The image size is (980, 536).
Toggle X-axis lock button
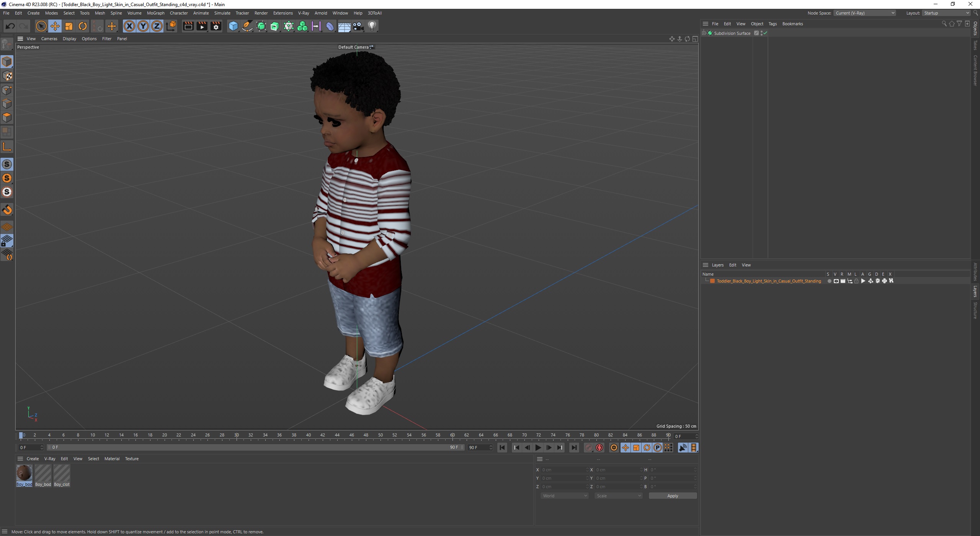click(x=129, y=26)
